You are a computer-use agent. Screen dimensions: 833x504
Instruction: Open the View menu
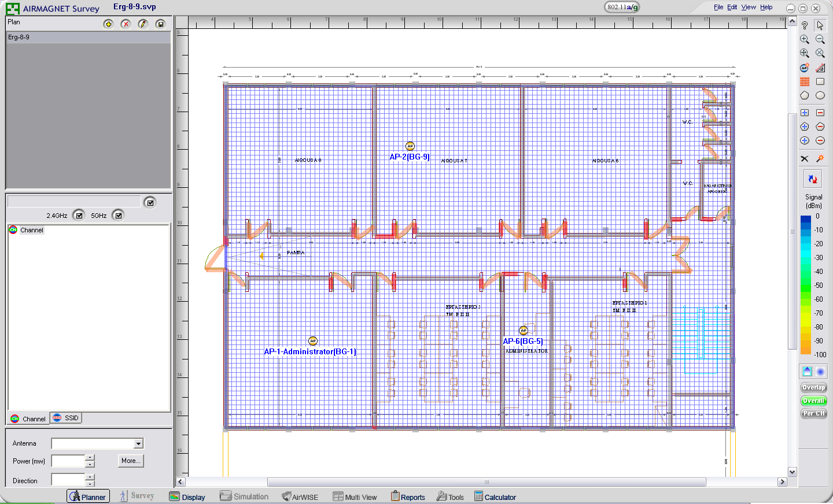[x=749, y=7]
